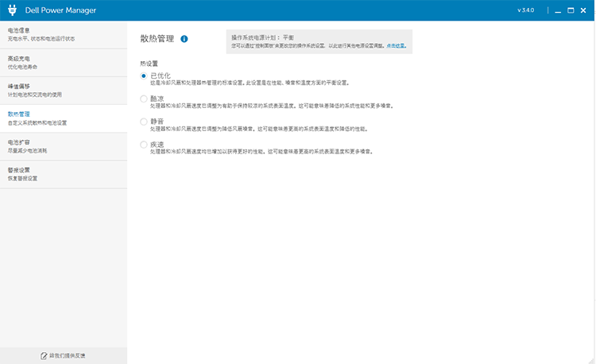
Task: Open the 电池信息 section
Action: tap(64, 35)
